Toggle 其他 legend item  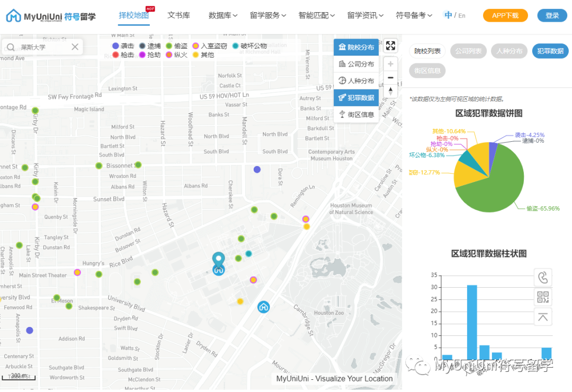tap(203, 54)
